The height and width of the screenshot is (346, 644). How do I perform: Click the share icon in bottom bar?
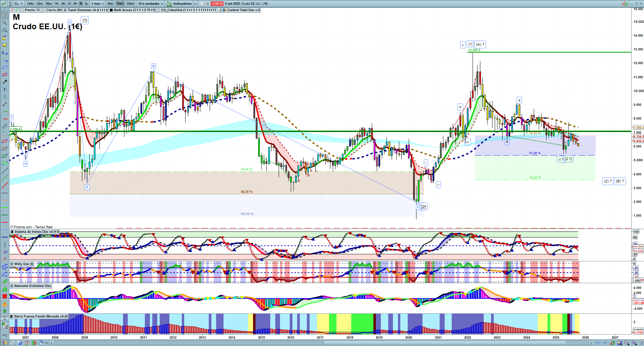[13, 343]
